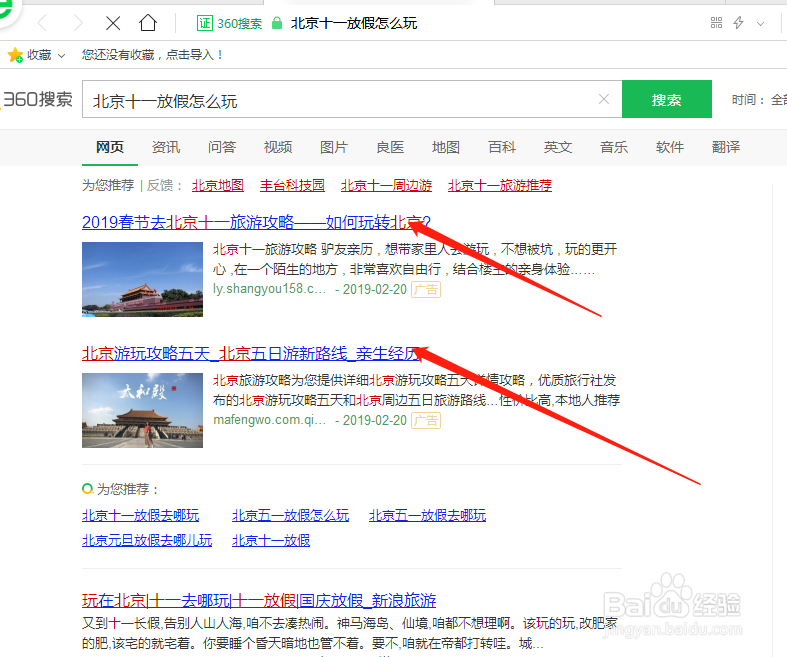This screenshot has height=657, width=787.
Task: Open the 良医 tab
Action: (390, 147)
